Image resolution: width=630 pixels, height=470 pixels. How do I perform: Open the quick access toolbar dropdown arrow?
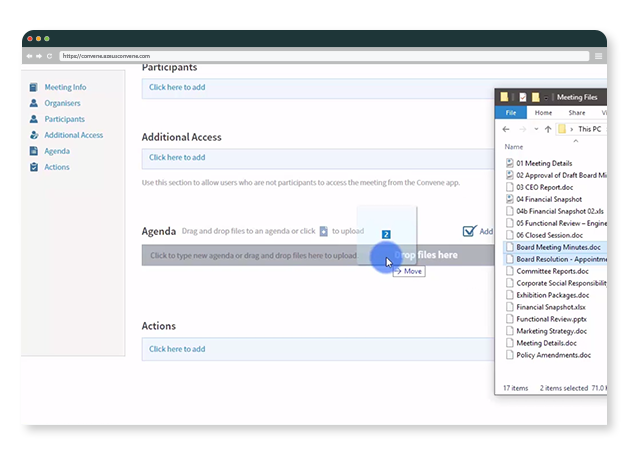coord(548,97)
